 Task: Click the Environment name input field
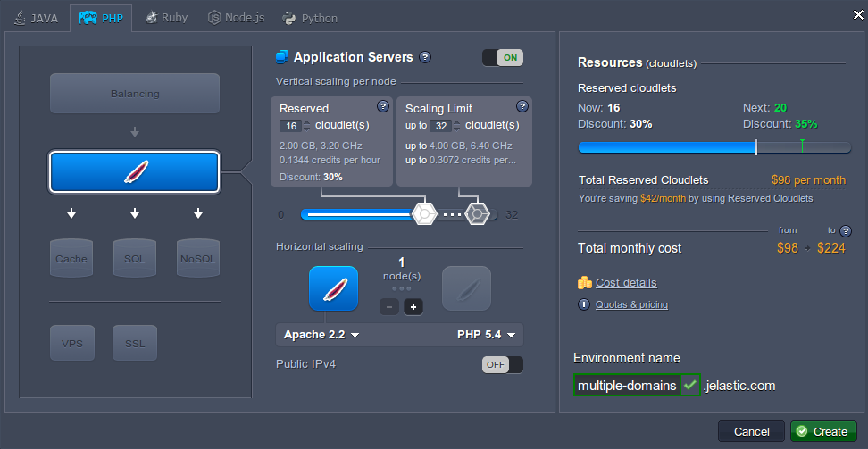tap(627, 386)
